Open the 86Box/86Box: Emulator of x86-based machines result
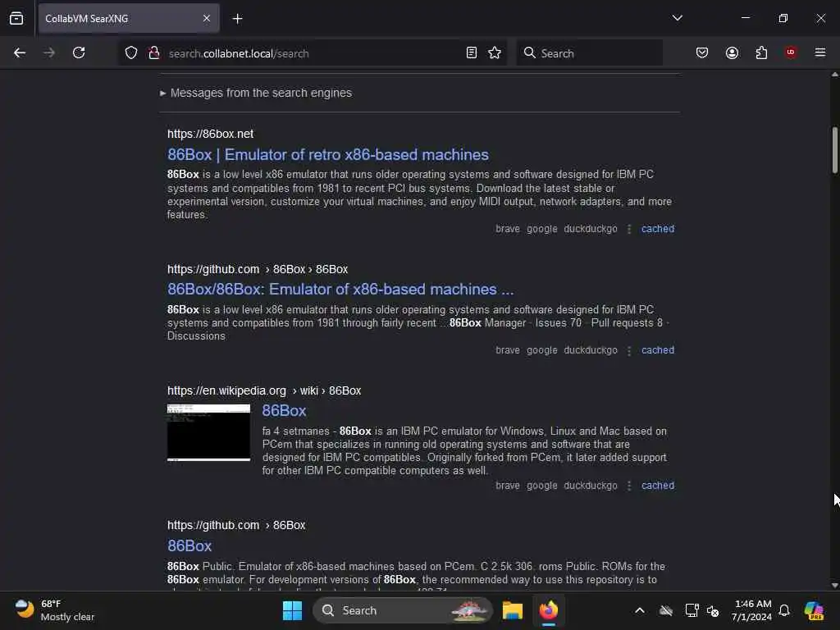The height and width of the screenshot is (630, 840). [x=340, y=290]
